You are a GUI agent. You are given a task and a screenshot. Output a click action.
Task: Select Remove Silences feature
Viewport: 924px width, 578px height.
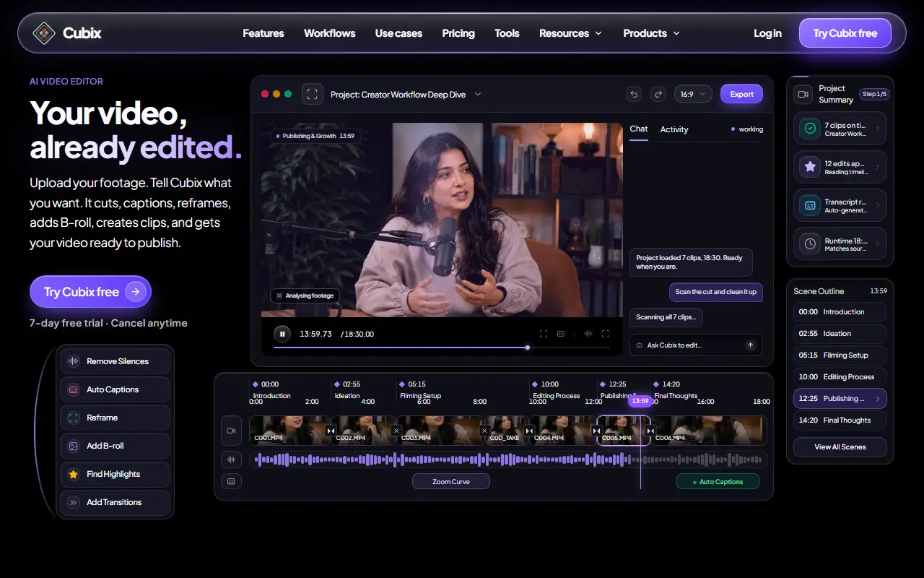click(115, 361)
